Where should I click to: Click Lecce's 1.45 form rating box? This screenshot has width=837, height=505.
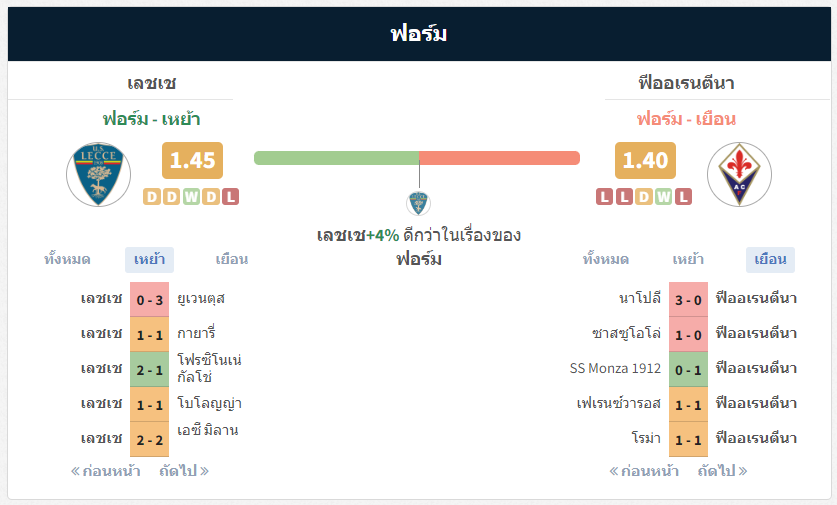click(192, 160)
